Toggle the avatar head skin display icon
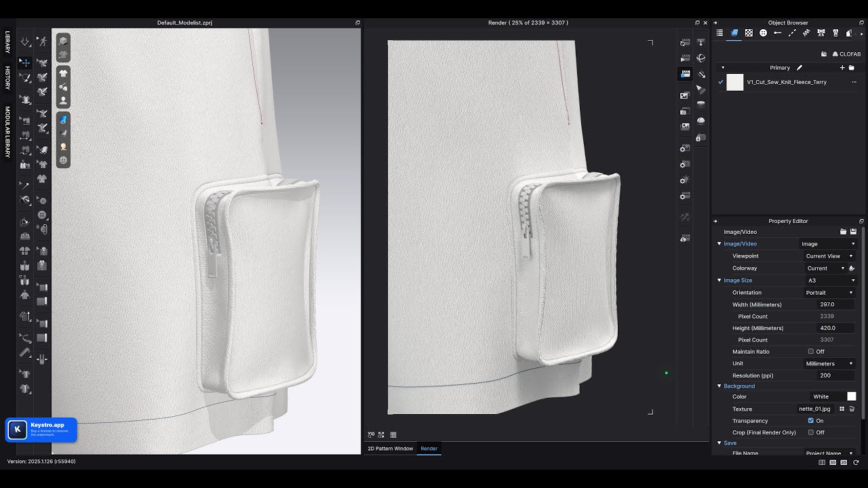This screenshot has height=488, width=868. pos(63,146)
